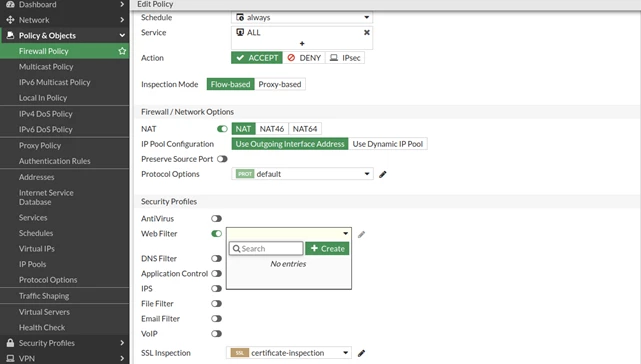Click the SSL badge in SSL Inspection
Viewport: 641px width, 364px height.
(240, 353)
